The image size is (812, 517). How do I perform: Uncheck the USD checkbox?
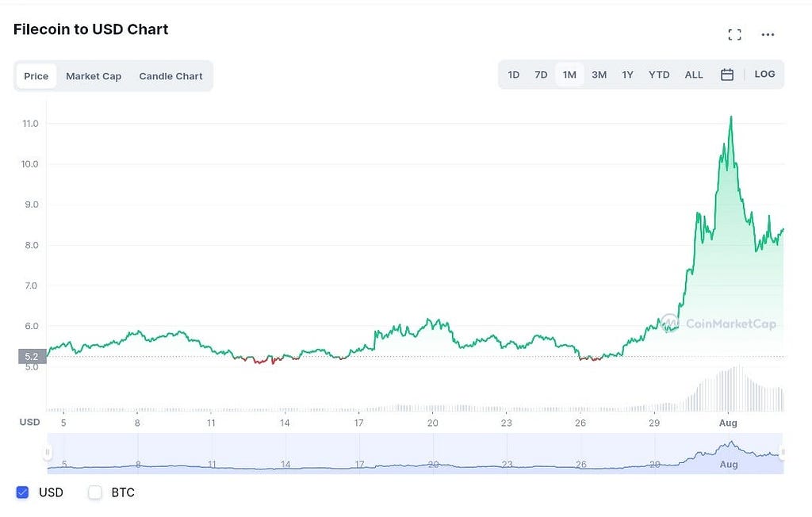tap(22, 492)
